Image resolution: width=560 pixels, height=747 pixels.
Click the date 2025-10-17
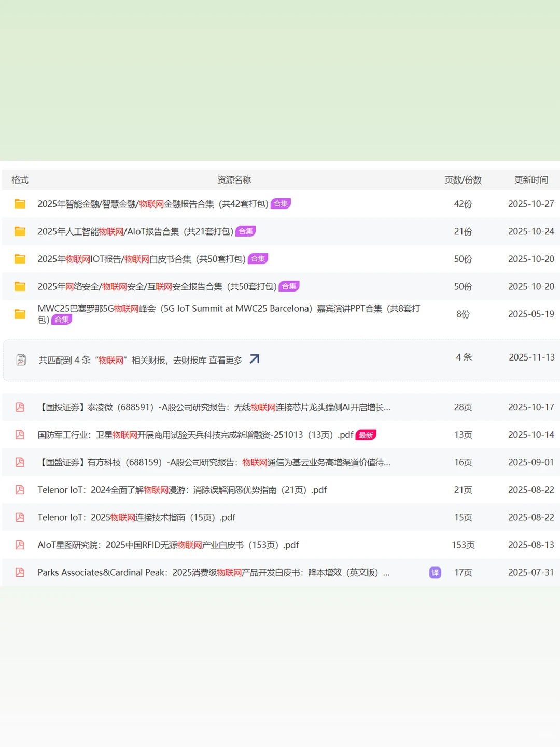531,407
